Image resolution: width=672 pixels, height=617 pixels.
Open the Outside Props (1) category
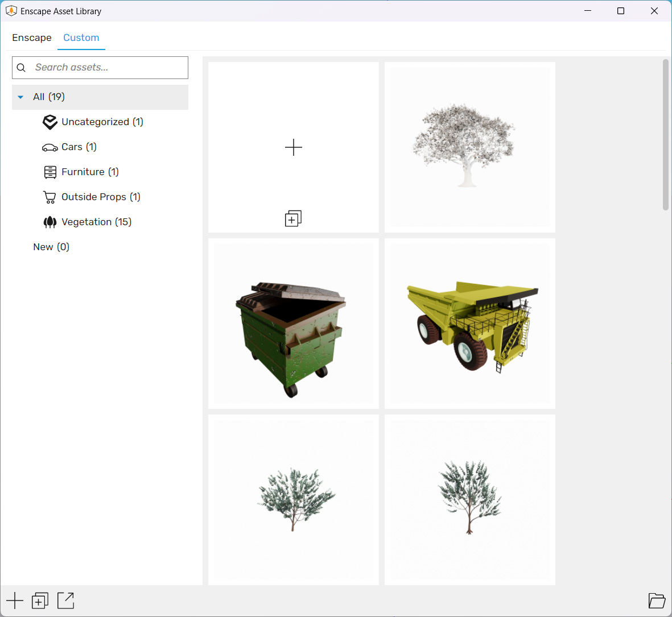[101, 197]
